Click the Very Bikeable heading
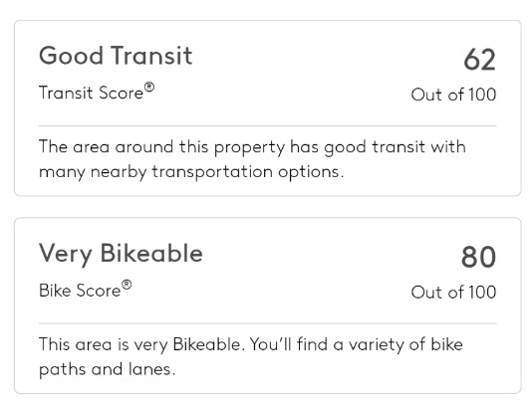The image size is (532, 414). pyautogui.click(x=121, y=254)
